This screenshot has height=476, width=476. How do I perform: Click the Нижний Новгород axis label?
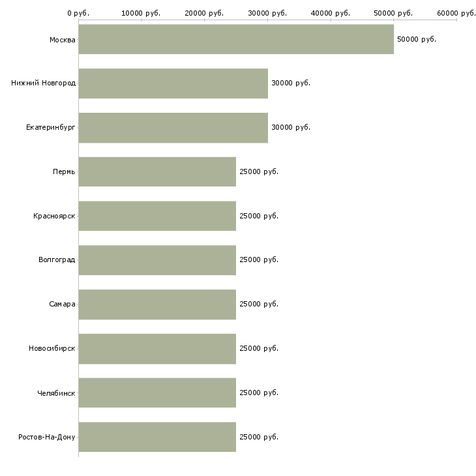point(44,83)
